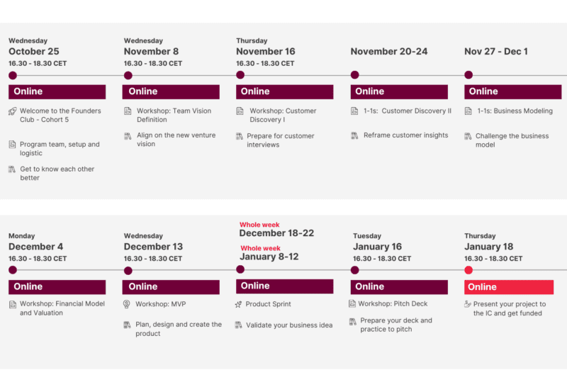The width and height of the screenshot is (567, 392).
Task: Click the star icon beside Product Sprint
Action: [238, 305]
